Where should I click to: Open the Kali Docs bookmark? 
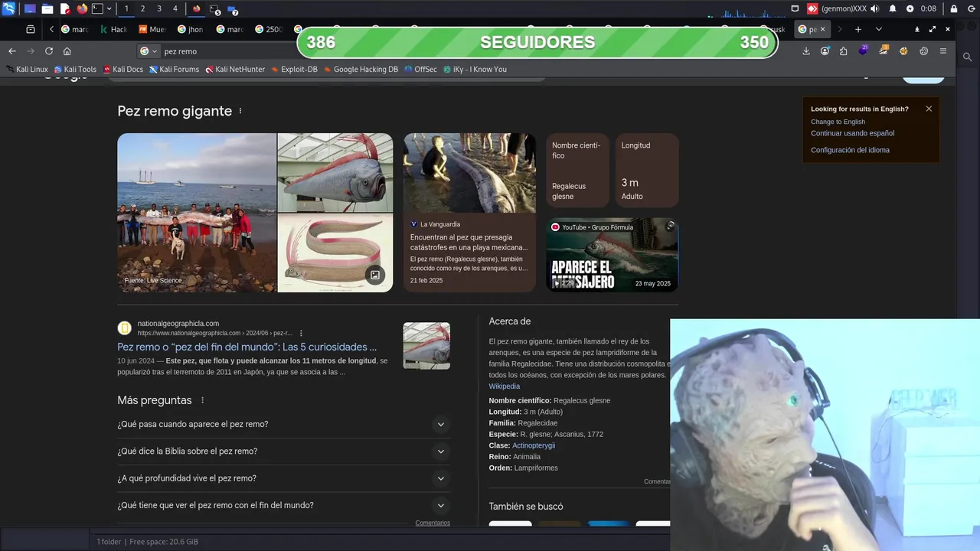pyautogui.click(x=122, y=69)
